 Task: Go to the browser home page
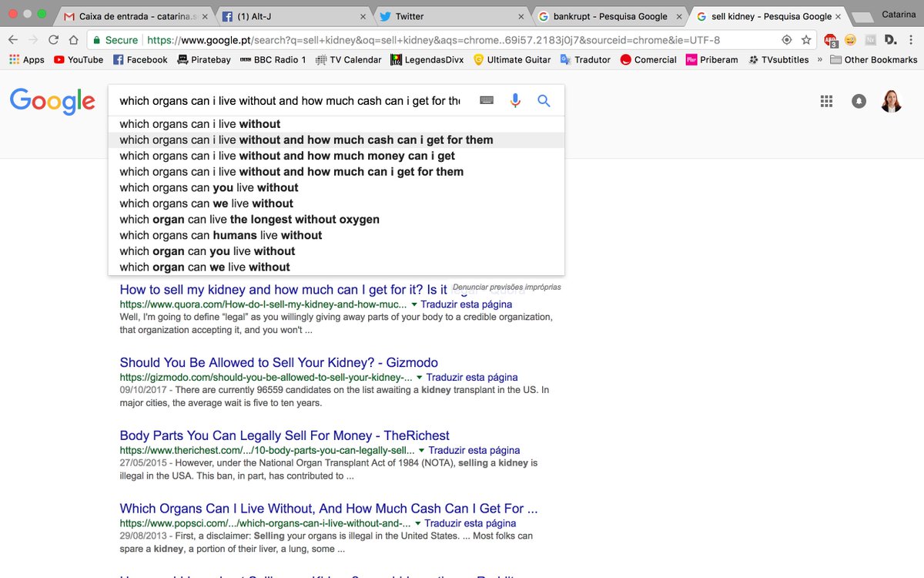click(73, 40)
